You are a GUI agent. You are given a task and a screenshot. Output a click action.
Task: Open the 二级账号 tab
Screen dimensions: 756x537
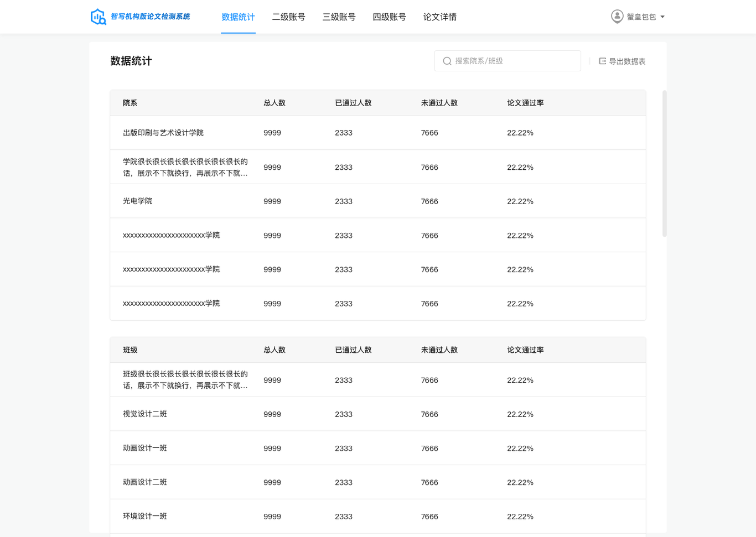click(288, 17)
